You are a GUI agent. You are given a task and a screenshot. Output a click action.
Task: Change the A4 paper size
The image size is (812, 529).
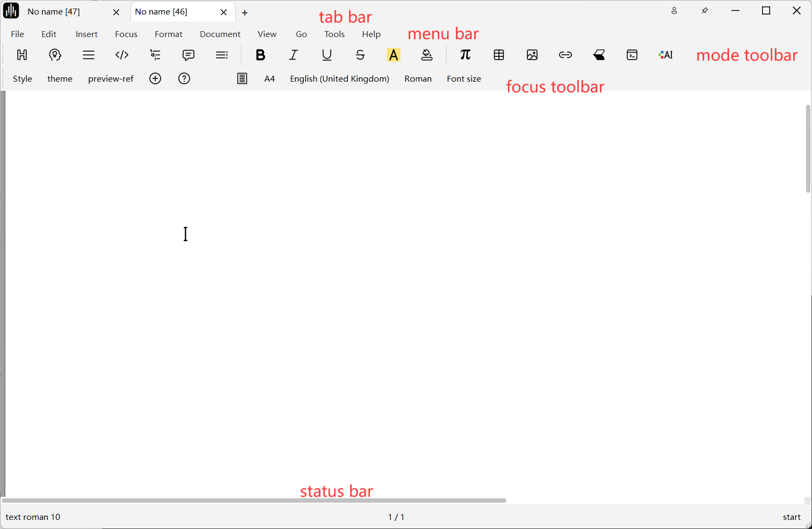(270, 78)
